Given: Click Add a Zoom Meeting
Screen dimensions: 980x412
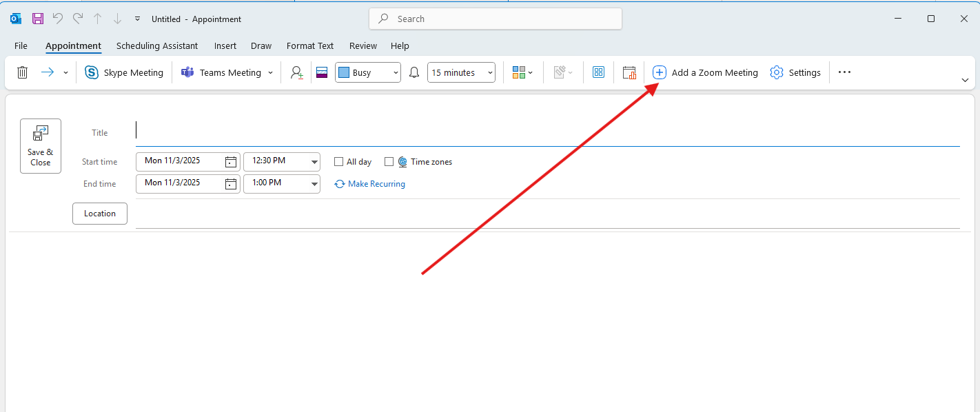Looking at the screenshot, I should [705, 72].
